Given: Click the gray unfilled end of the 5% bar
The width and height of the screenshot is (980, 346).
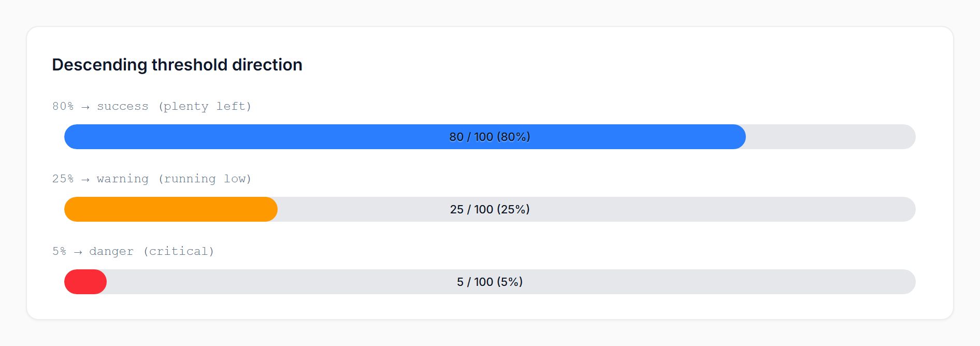Looking at the screenshot, I should 725,282.
